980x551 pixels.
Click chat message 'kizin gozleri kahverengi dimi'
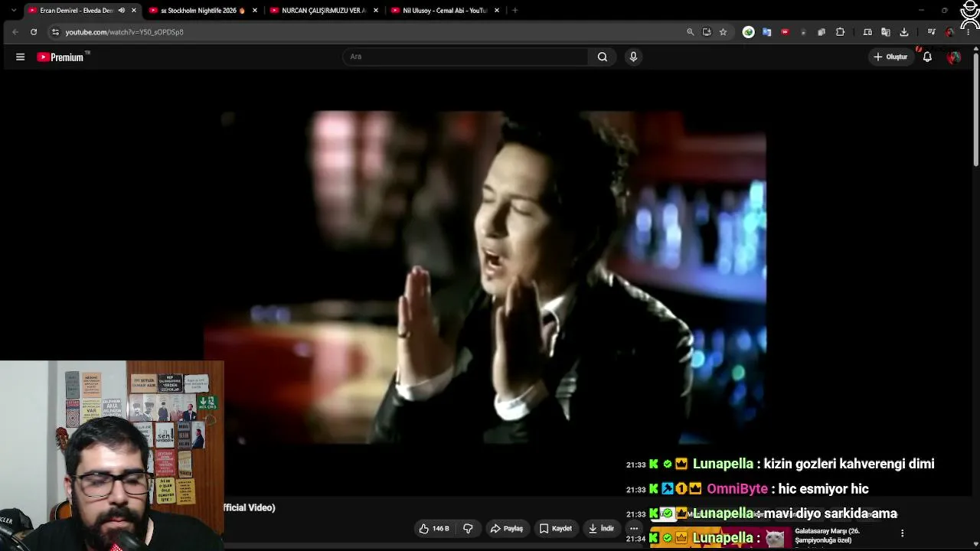[x=849, y=464]
